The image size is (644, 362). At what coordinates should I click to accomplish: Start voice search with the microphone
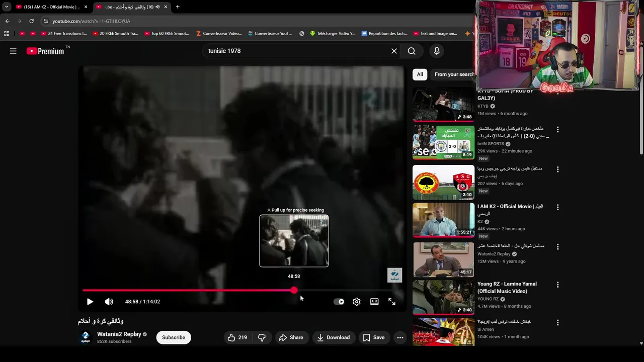(436, 51)
